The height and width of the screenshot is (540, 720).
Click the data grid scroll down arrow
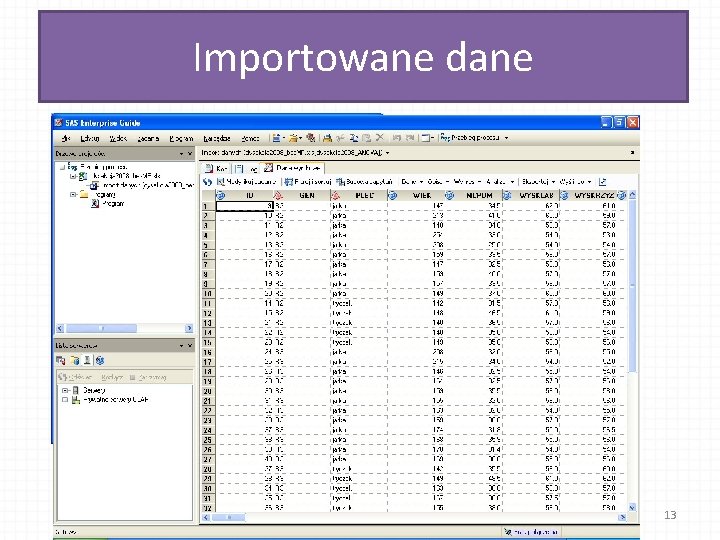pyautogui.click(x=632, y=507)
